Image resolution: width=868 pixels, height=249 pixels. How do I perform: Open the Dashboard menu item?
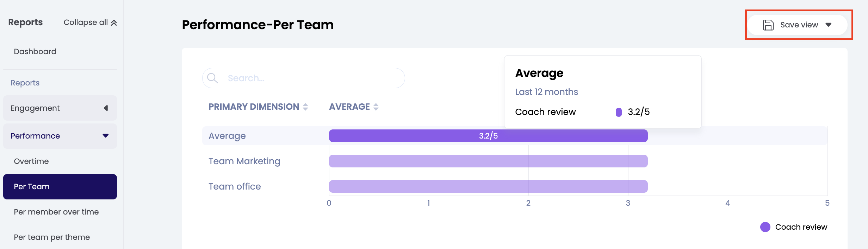(x=35, y=51)
